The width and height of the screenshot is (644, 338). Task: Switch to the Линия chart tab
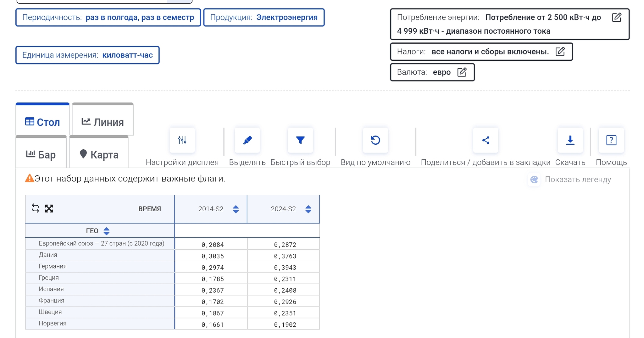[x=103, y=122]
